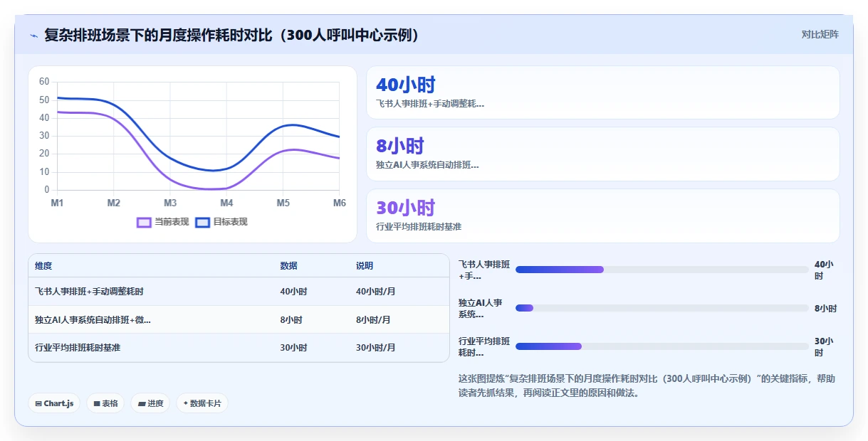This screenshot has width=868, height=441.
Task: Click the purple line's M5 peak
Action: click(x=292, y=150)
